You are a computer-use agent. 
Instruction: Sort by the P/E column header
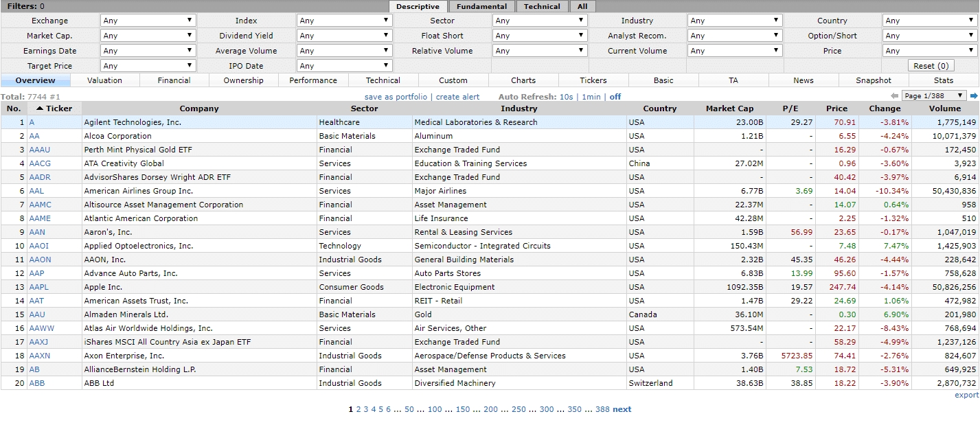[x=790, y=108]
